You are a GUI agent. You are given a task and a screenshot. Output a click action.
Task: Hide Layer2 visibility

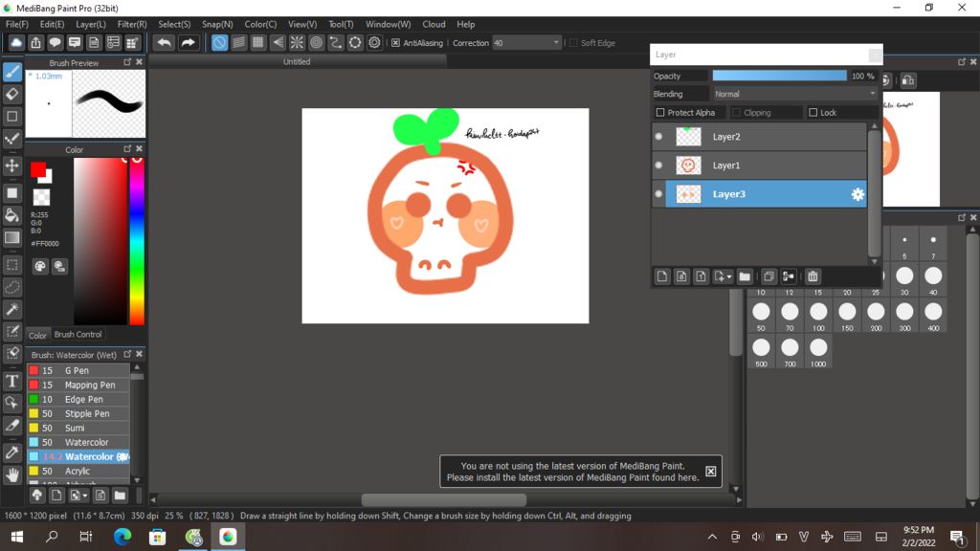click(658, 136)
